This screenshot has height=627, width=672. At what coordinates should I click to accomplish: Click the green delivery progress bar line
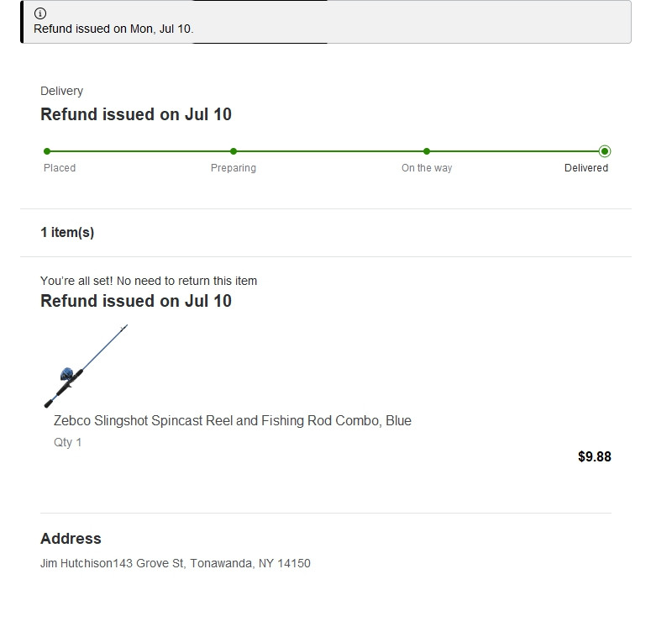(328, 151)
